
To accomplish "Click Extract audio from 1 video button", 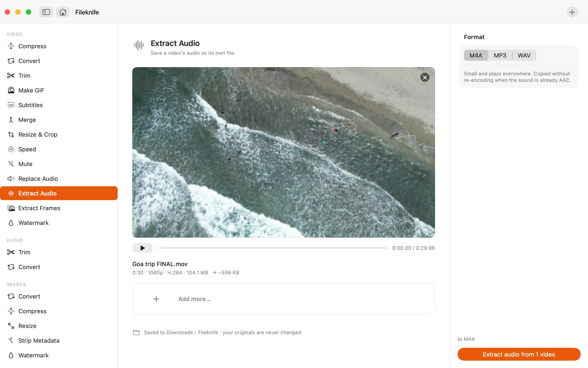I will click(519, 354).
